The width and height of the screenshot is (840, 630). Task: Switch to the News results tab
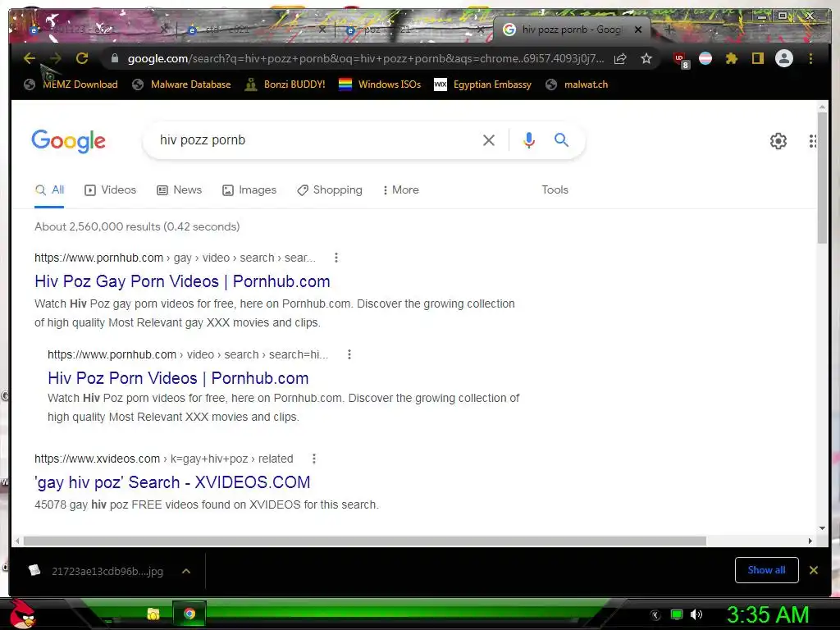coord(179,190)
